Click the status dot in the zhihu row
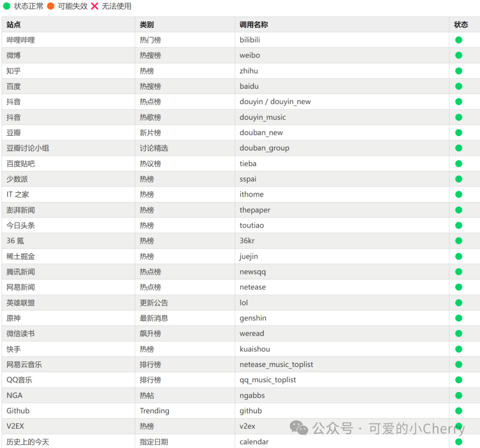Image resolution: width=480 pixels, height=448 pixels. pyautogui.click(x=459, y=71)
